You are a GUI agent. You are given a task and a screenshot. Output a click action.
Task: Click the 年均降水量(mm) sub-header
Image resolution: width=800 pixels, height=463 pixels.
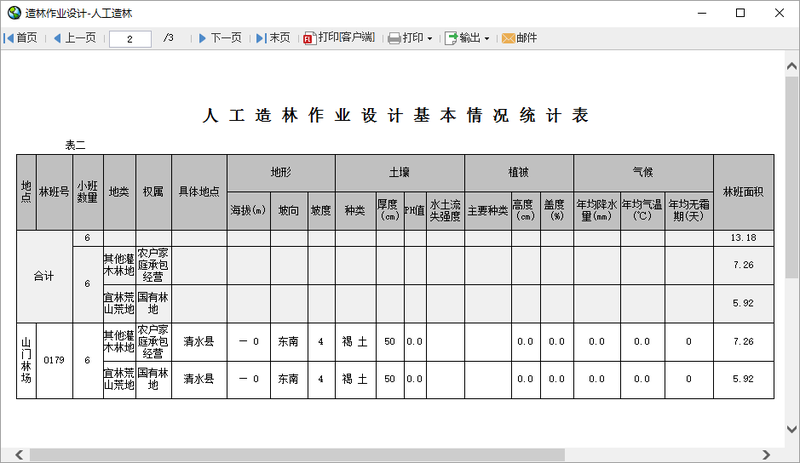click(597, 211)
